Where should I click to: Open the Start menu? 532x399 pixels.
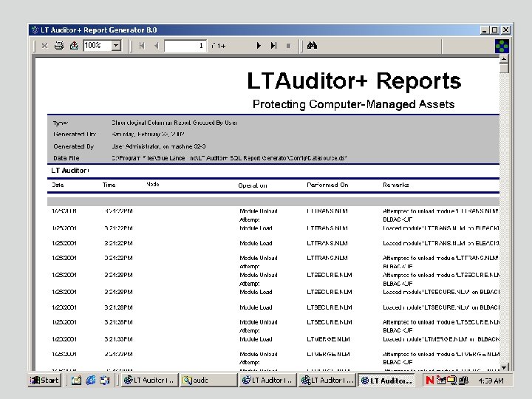tap(44, 381)
